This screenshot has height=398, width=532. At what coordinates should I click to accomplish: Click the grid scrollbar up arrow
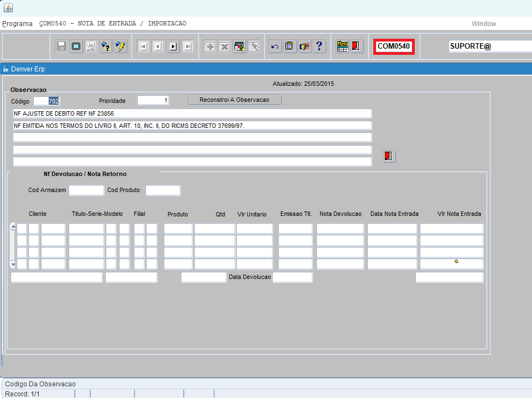[x=13, y=226]
